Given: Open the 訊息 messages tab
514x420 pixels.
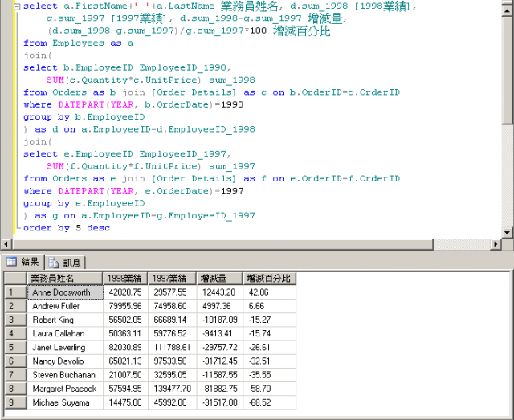Looking at the screenshot, I should pyautogui.click(x=65, y=263).
